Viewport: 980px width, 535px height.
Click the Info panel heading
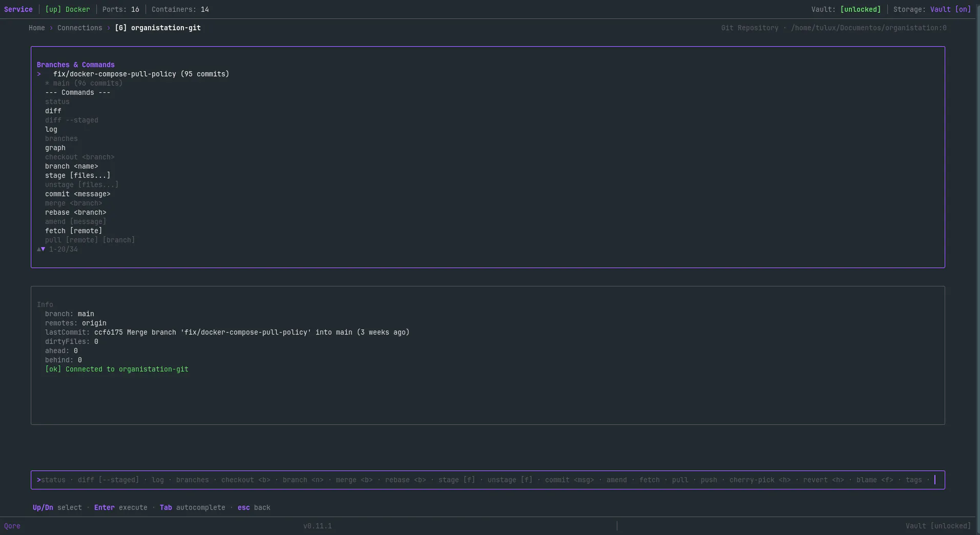[45, 304]
